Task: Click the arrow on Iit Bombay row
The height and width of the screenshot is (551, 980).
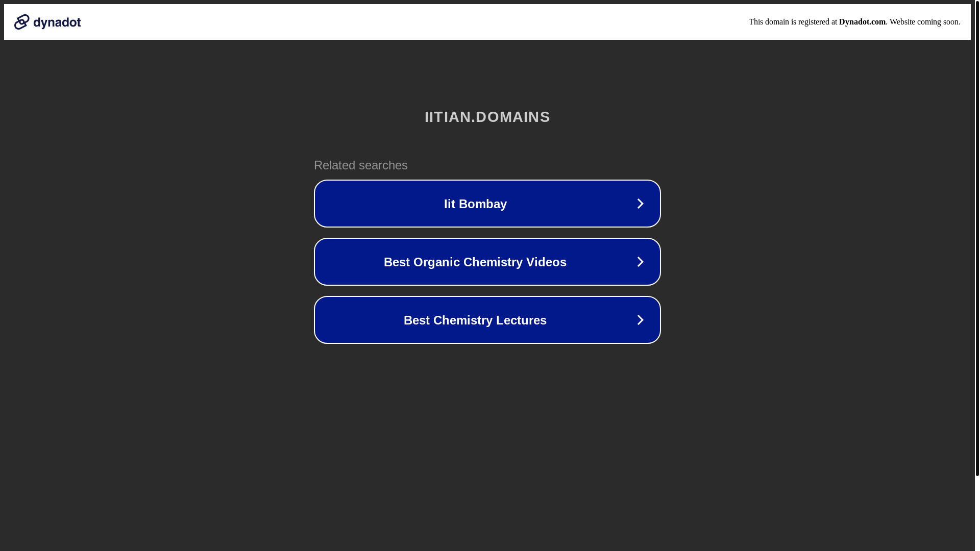Action: (640, 204)
